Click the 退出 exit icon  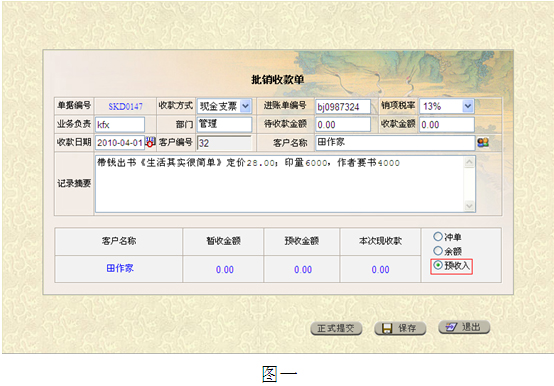coord(451,327)
